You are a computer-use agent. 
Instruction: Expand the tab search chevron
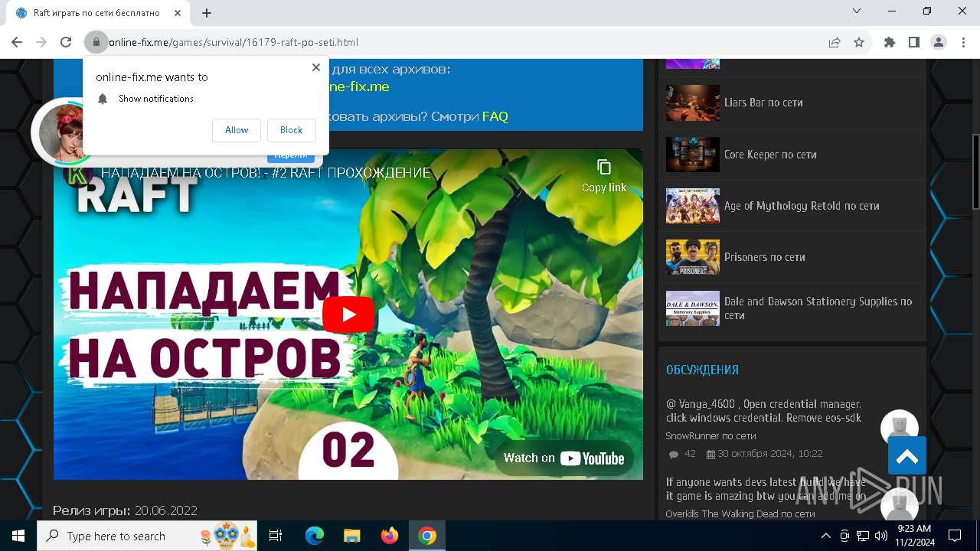tap(857, 11)
